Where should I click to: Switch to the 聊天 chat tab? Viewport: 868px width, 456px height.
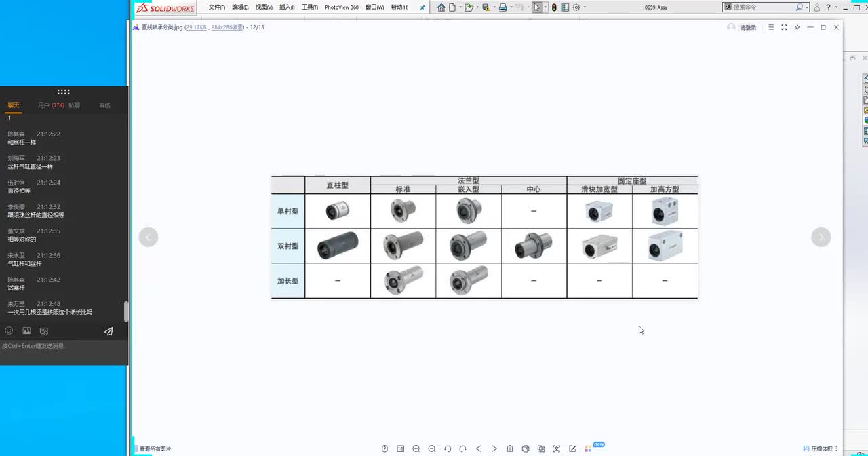14,105
